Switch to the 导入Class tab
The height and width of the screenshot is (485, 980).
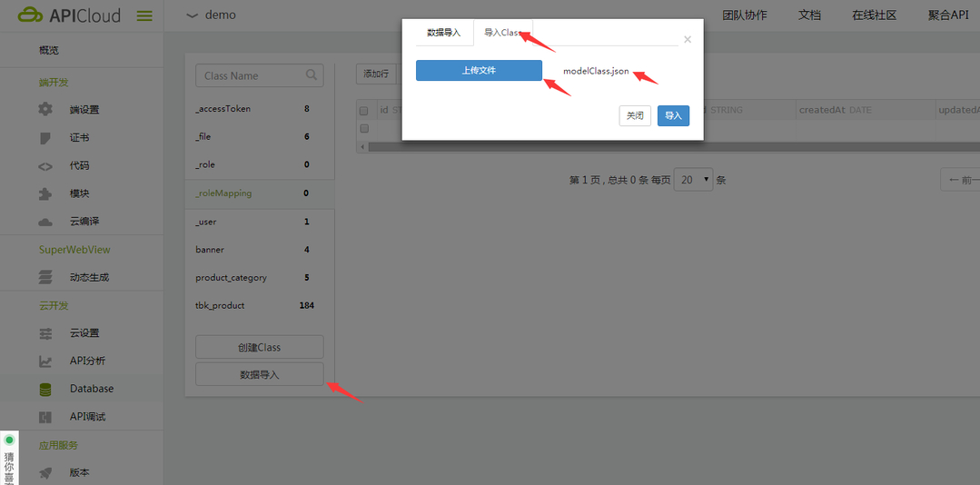(x=503, y=33)
